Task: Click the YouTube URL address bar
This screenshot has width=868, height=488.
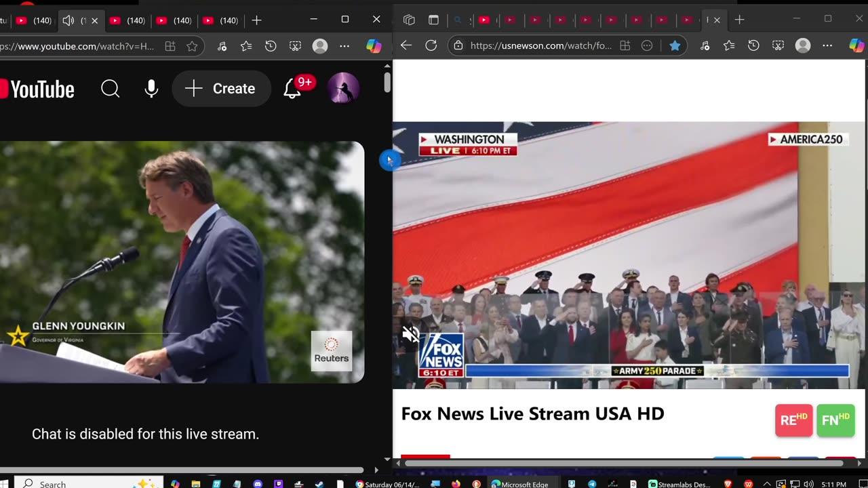Action: (x=79, y=46)
